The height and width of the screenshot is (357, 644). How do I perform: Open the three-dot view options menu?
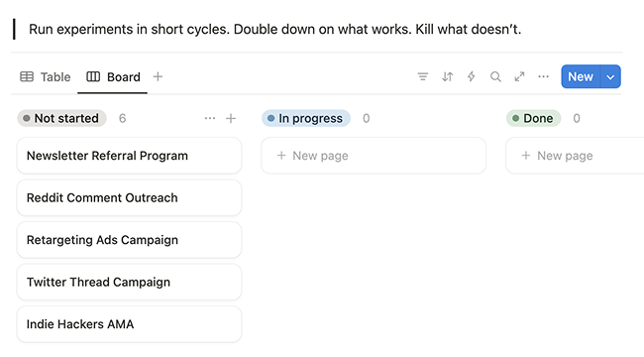click(543, 76)
